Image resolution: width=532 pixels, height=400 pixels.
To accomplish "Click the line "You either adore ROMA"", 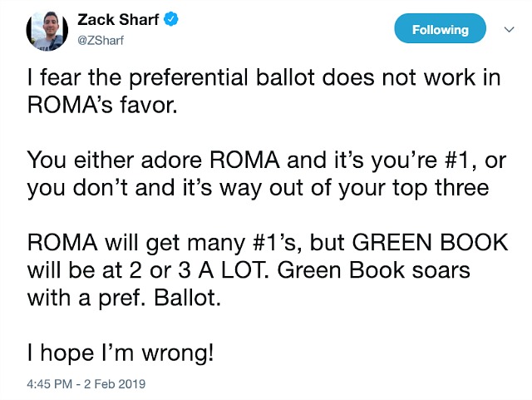I will coord(267,160).
